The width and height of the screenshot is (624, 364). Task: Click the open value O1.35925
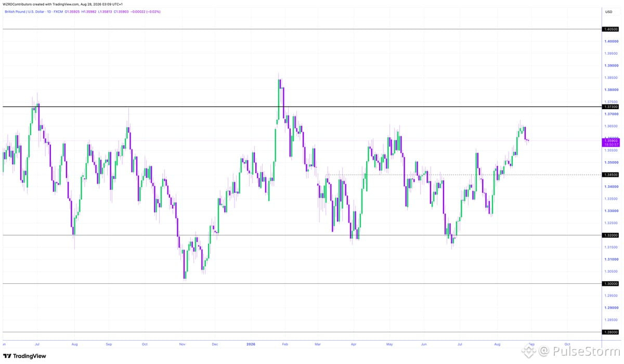point(72,11)
